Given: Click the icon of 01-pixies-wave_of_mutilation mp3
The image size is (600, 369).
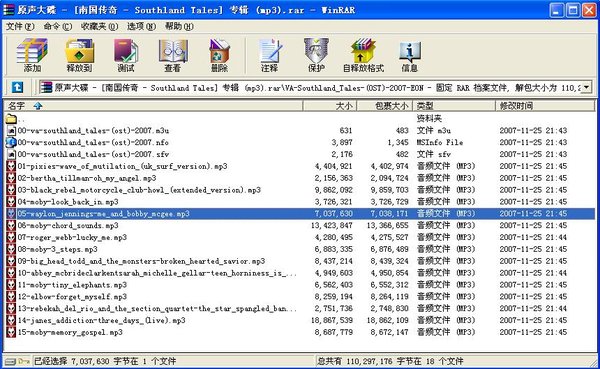Looking at the screenshot, I should [x=11, y=166].
